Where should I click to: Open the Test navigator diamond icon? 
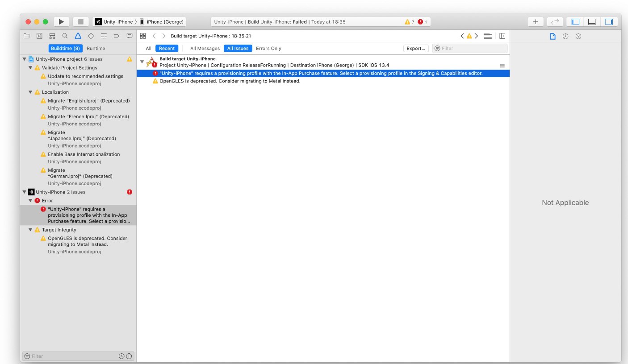click(91, 36)
